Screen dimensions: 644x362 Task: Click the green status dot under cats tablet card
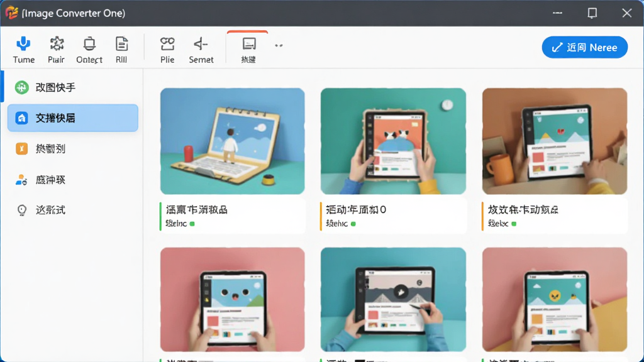[x=353, y=224]
